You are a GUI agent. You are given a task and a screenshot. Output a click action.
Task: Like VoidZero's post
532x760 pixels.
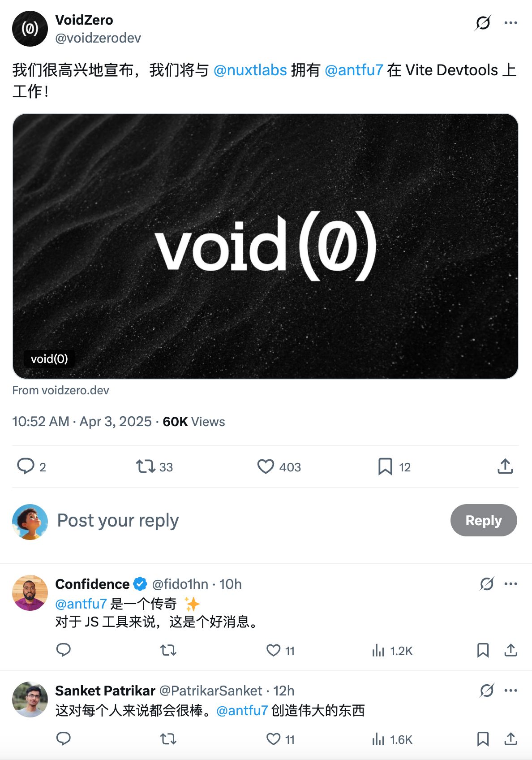pos(266,466)
